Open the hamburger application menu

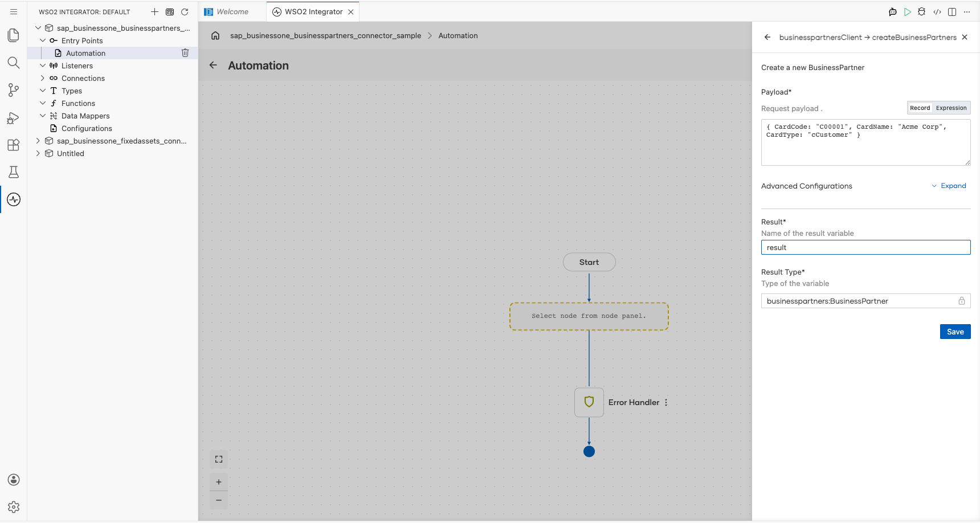coord(14,12)
